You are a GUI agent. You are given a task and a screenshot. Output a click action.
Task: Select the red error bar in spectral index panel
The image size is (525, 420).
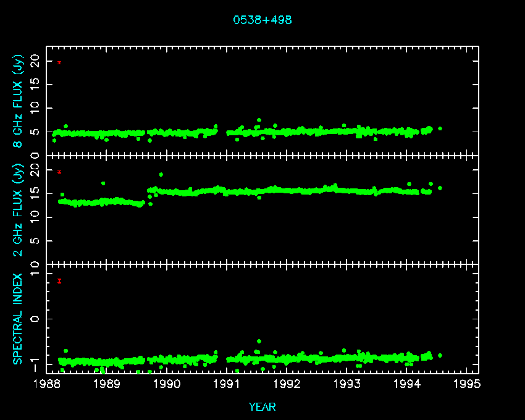tap(59, 281)
